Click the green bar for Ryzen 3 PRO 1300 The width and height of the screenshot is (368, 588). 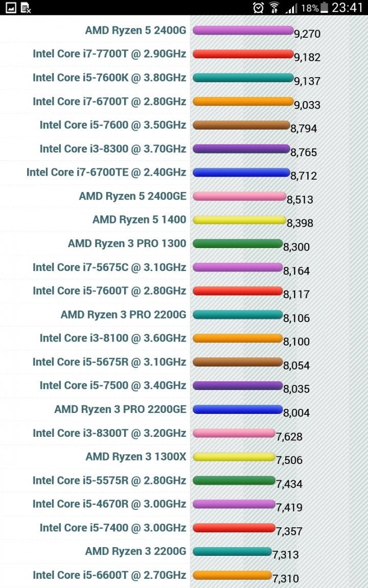click(x=238, y=243)
